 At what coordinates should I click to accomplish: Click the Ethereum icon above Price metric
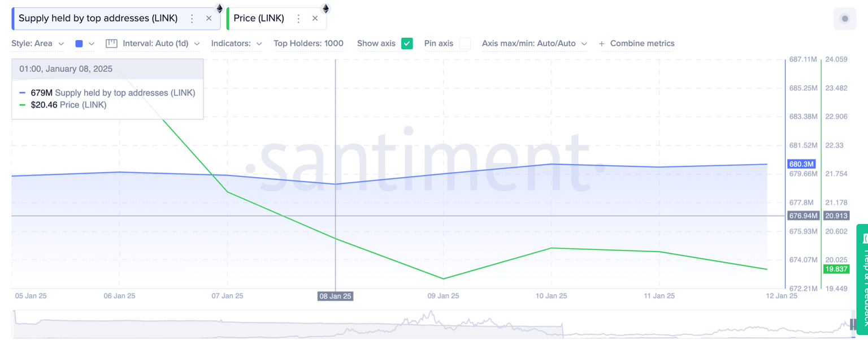pyautogui.click(x=325, y=8)
